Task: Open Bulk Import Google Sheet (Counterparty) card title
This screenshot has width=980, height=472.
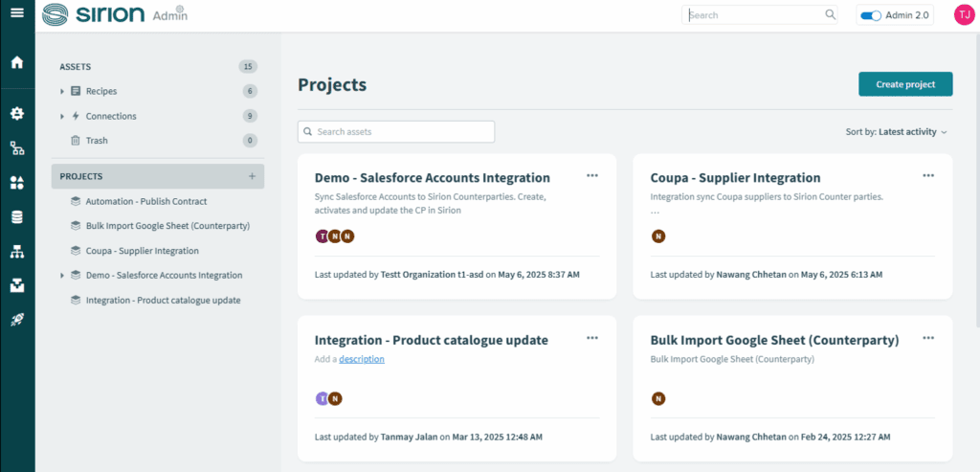Action: pyautogui.click(x=775, y=340)
